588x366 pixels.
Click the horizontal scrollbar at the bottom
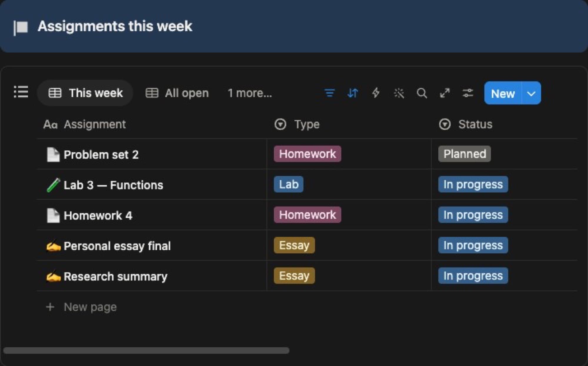146,350
